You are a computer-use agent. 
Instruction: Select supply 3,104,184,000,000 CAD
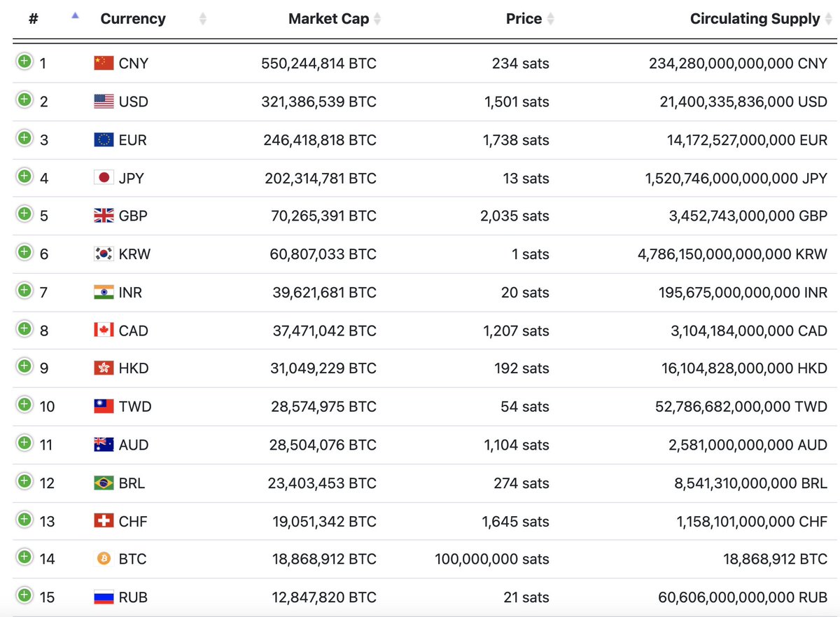(749, 330)
